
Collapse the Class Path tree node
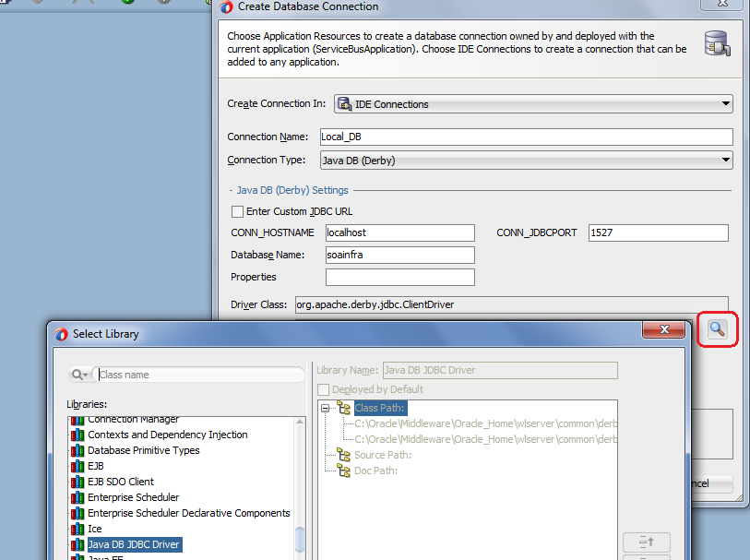click(x=326, y=408)
